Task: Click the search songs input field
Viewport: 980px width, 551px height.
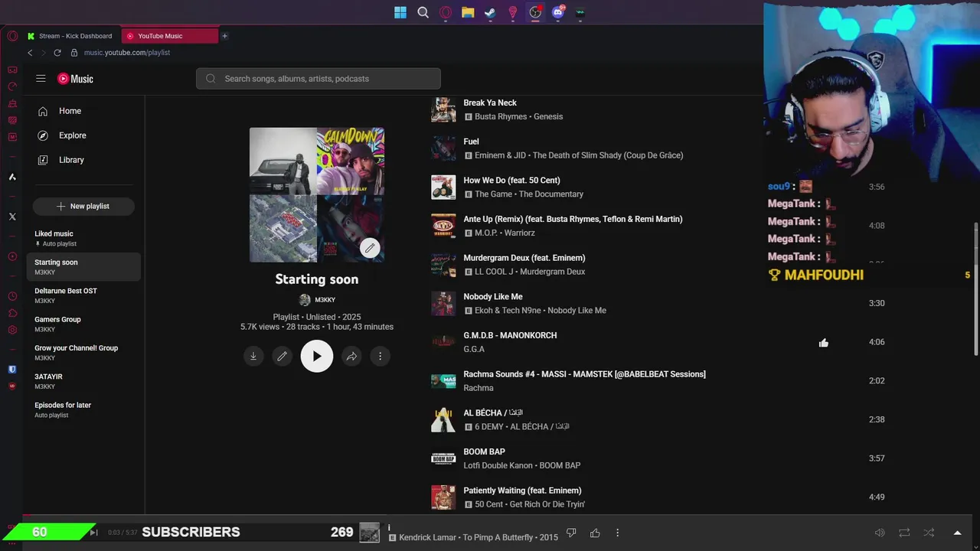Action: coord(318,79)
